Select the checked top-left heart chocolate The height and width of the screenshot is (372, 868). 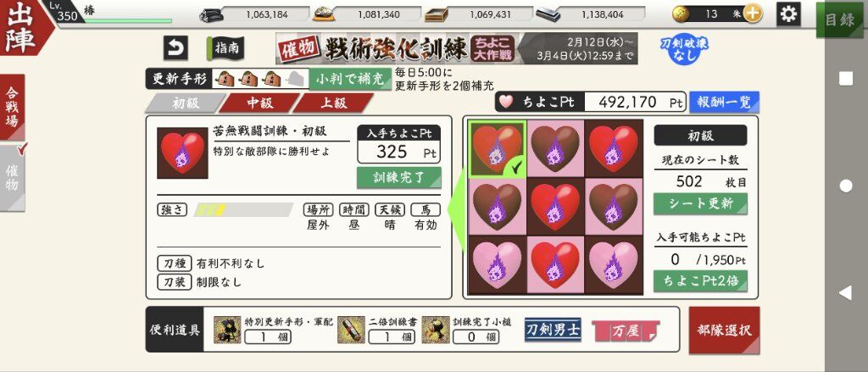[x=498, y=149]
